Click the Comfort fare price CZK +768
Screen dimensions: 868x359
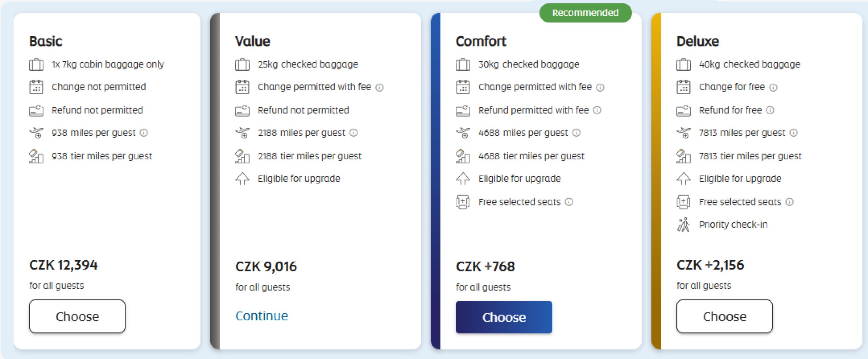[485, 267]
